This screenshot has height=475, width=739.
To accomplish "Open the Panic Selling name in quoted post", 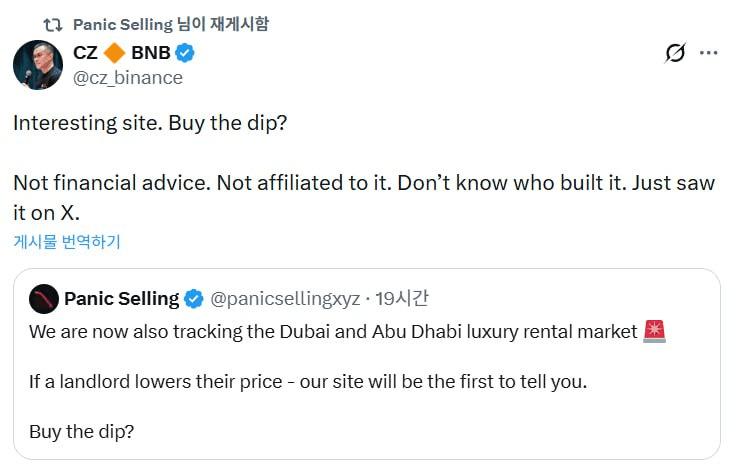I will click(x=121, y=298).
